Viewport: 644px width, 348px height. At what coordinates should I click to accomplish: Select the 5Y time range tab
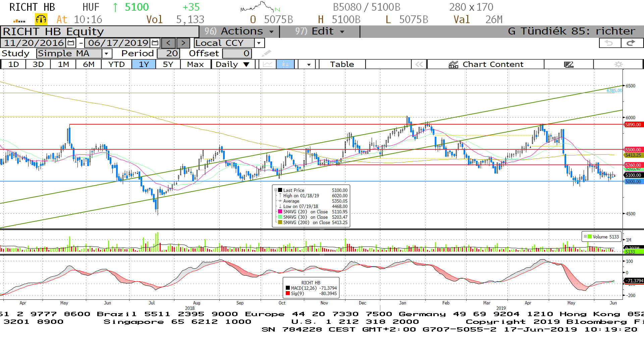pos(168,64)
